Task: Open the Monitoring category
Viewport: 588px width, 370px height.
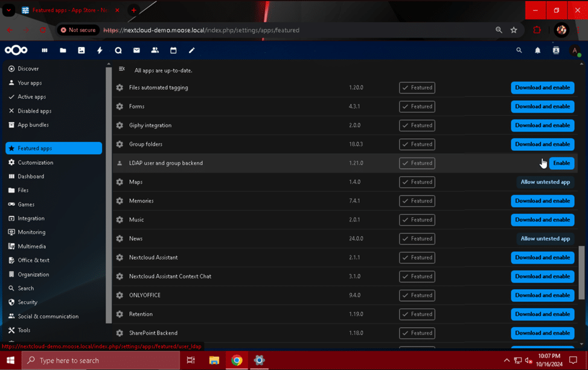Action: click(54, 232)
